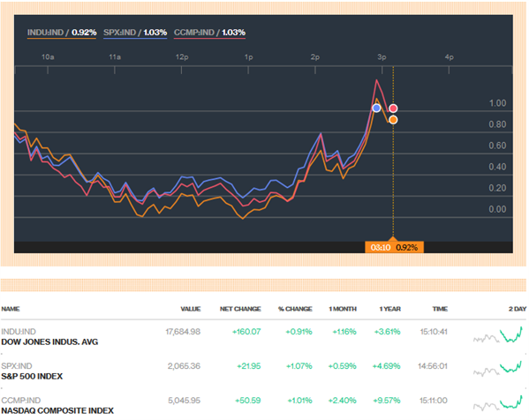Open DOW JONES INDUS. AVG link

tap(49, 342)
